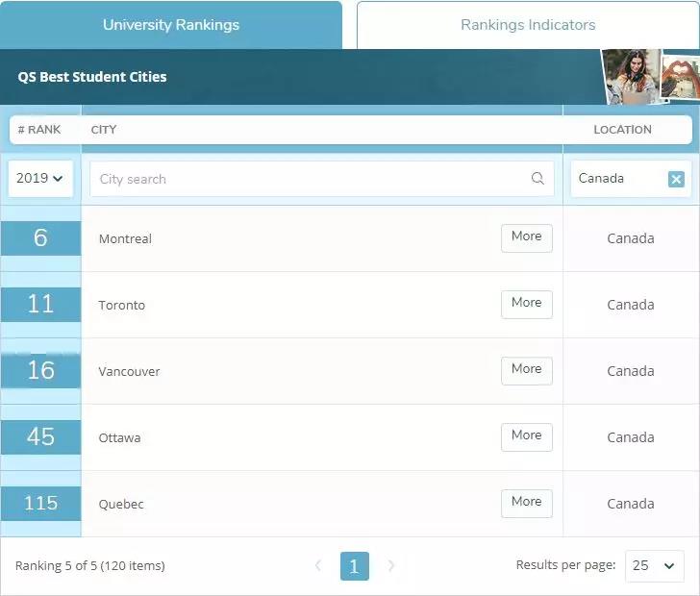Click Canada location in Vancouver row
Viewport: 700px width, 596px height.
[631, 371]
